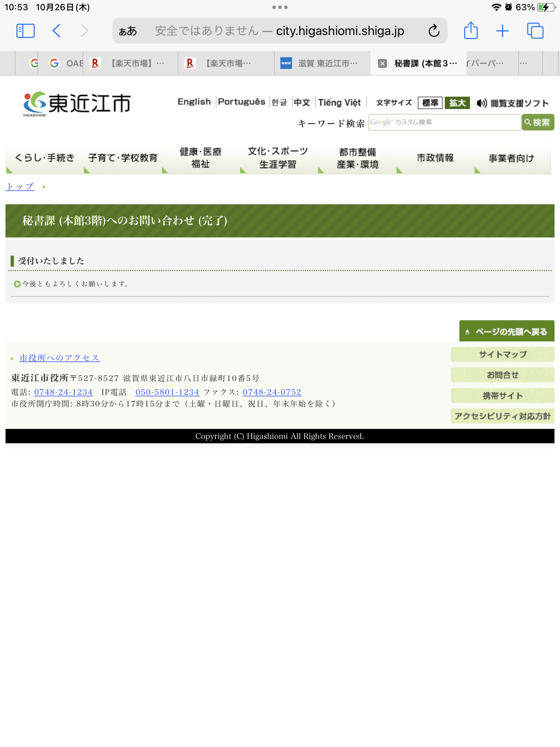Switch to the NHK 滋賀 東近江市 tab
The image size is (560, 747).
click(322, 63)
